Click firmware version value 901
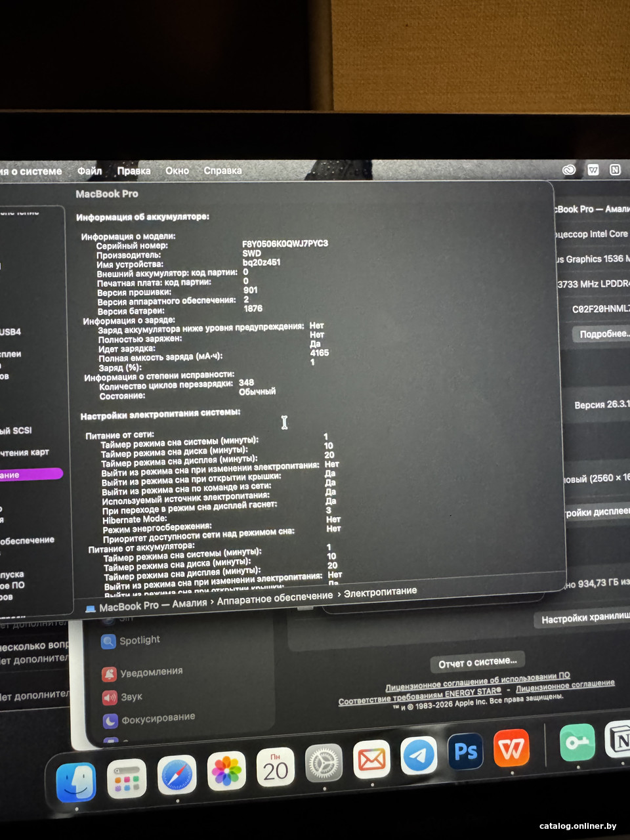630x840 pixels. point(250,289)
